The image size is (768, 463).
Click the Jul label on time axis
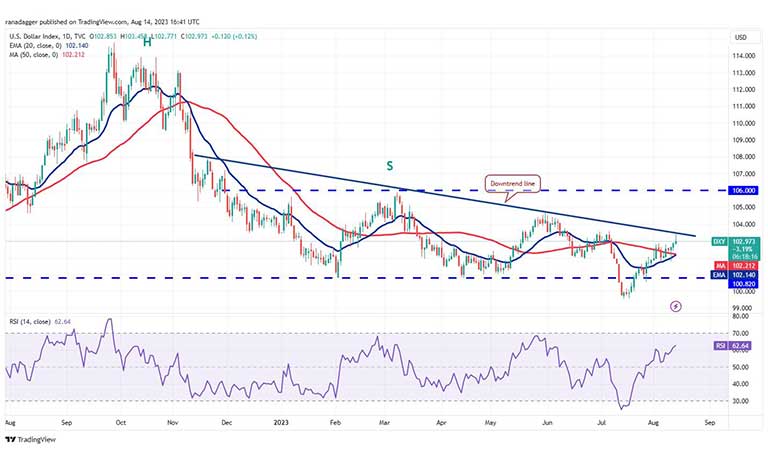pyautogui.click(x=602, y=422)
